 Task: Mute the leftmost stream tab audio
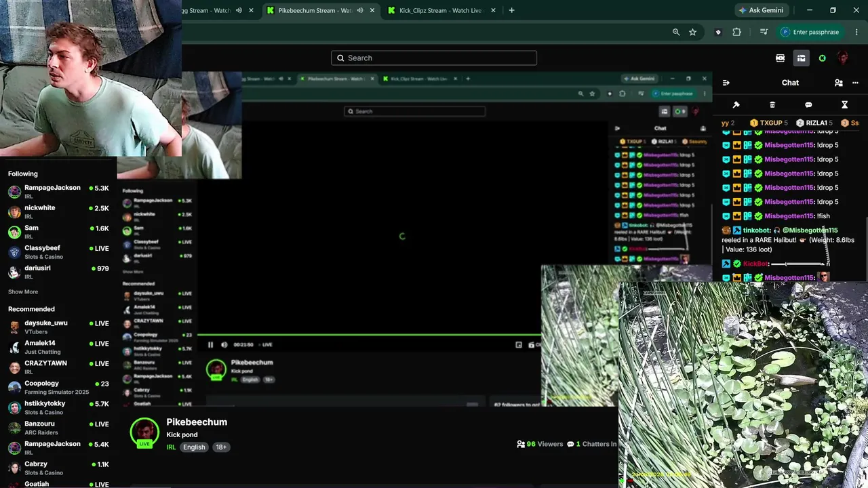pos(239,10)
